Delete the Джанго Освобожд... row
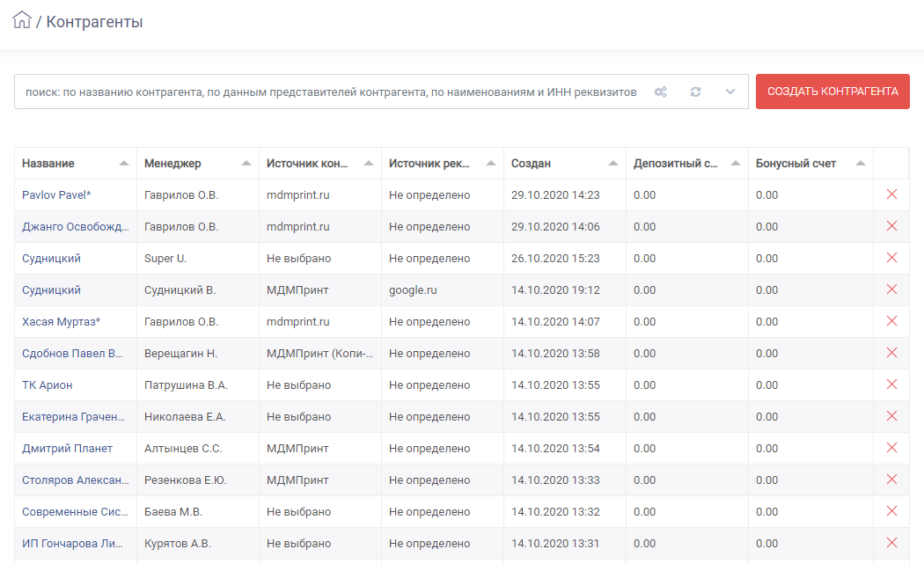The height and width of the screenshot is (564, 924). coord(891,226)
